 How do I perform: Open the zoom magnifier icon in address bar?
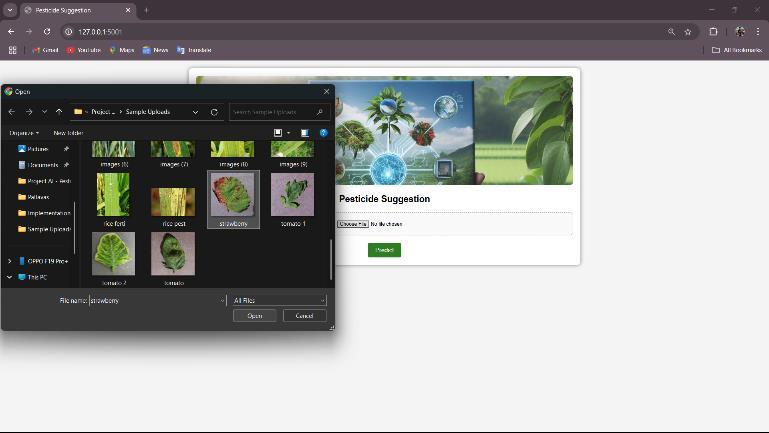[x=671, y=32]
